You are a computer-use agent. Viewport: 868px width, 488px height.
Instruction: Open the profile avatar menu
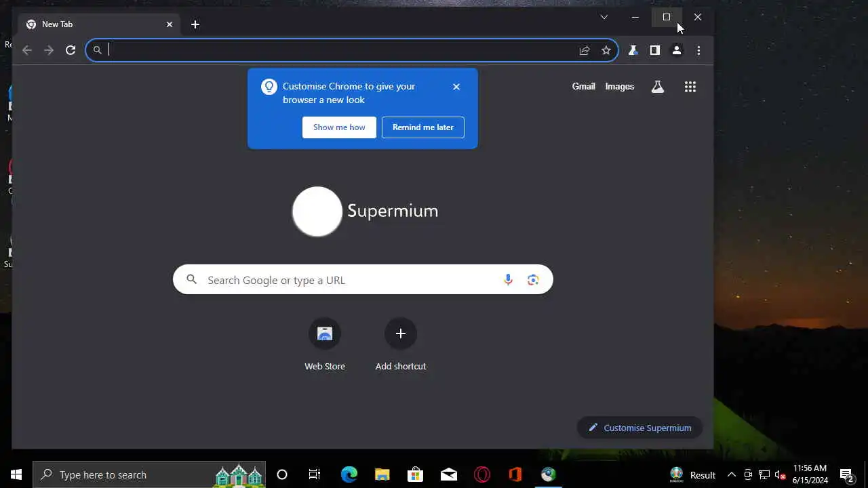pos(677,50)
